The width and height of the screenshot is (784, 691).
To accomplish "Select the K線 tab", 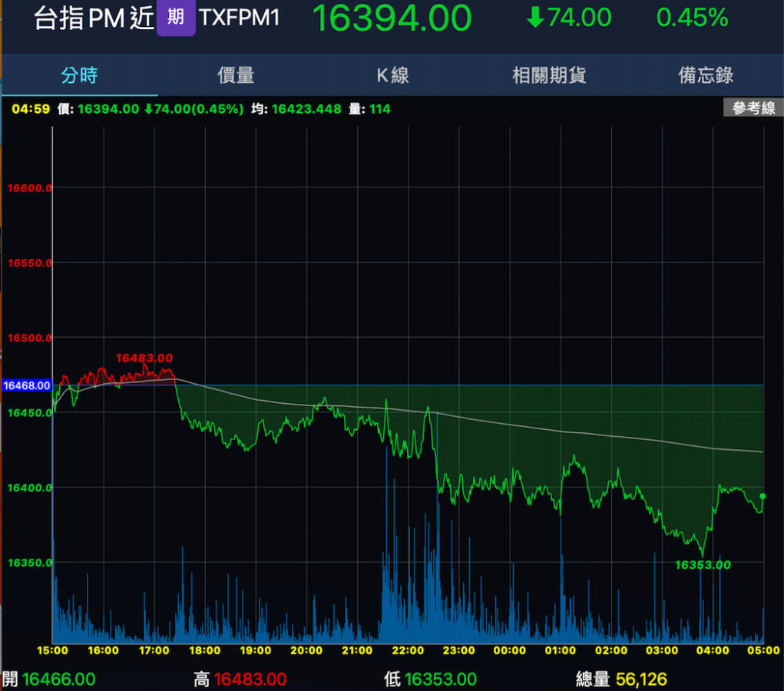I will [392, 75].
